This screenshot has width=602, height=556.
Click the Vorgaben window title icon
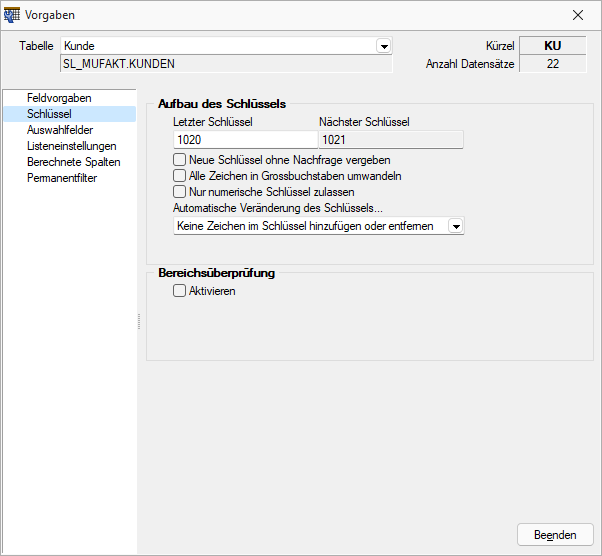(x=12, y=15)
